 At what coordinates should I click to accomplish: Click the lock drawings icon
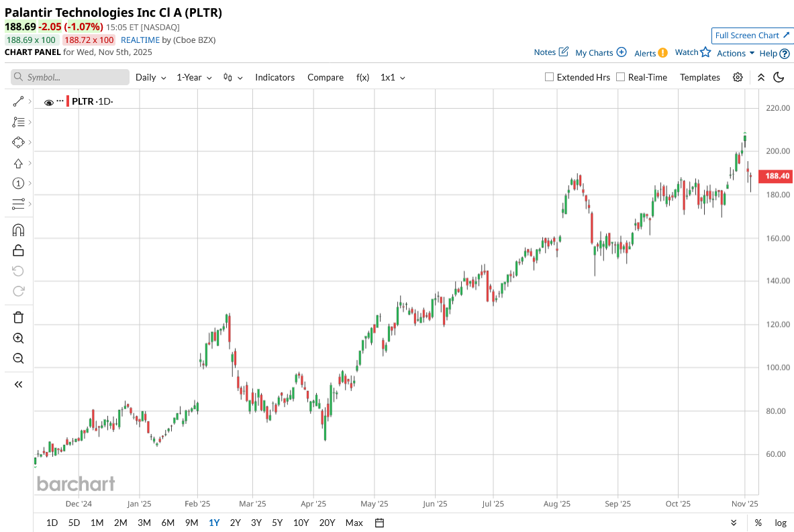(18, 250)
